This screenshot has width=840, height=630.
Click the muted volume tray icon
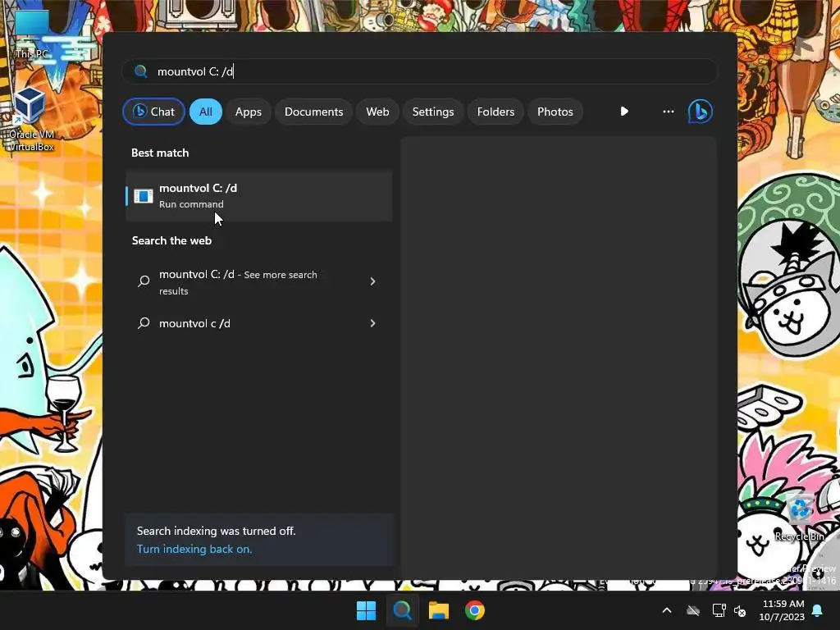tap(741, 610)
